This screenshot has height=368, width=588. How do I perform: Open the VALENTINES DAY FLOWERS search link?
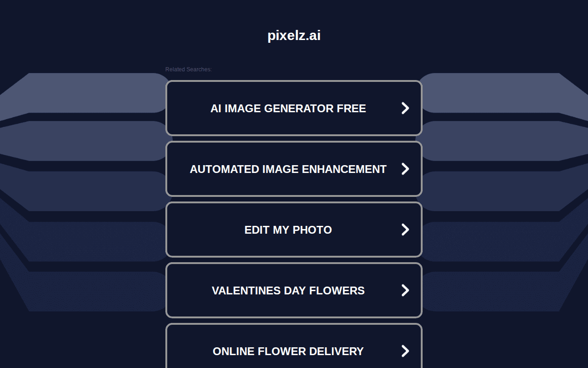tap(288, 290)
